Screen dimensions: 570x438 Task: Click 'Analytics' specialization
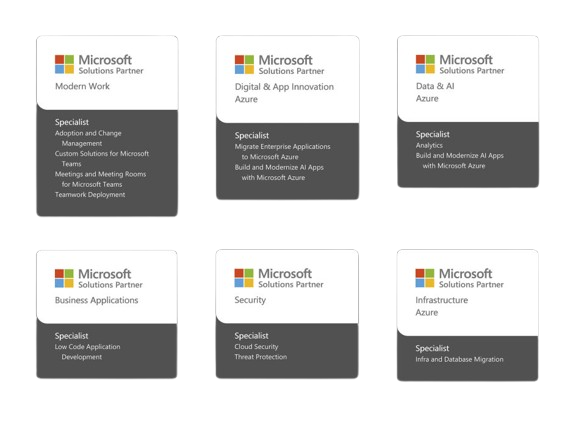[429, 145]
